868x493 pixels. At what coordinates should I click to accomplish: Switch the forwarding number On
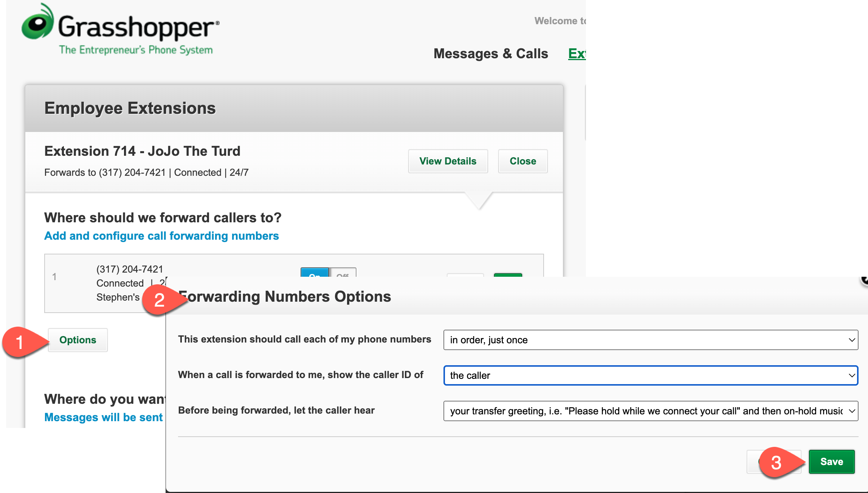[x=314, y=273]
